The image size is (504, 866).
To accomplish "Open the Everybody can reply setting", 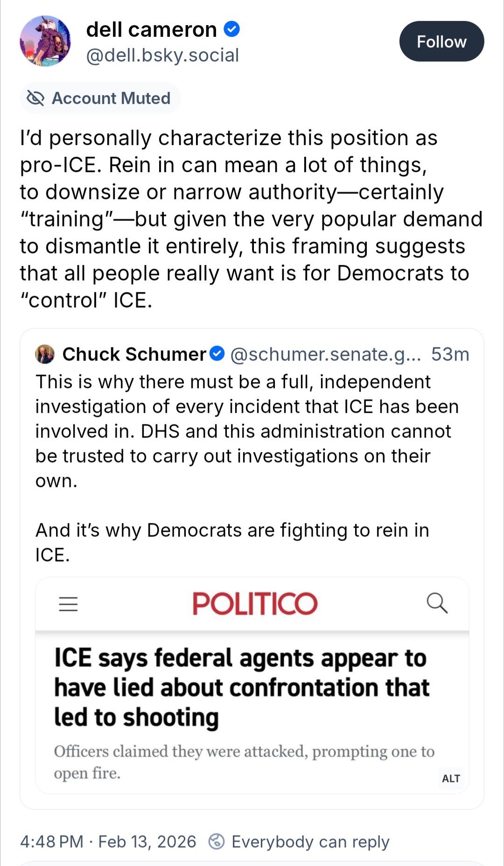I will click(x=310, y=842).
